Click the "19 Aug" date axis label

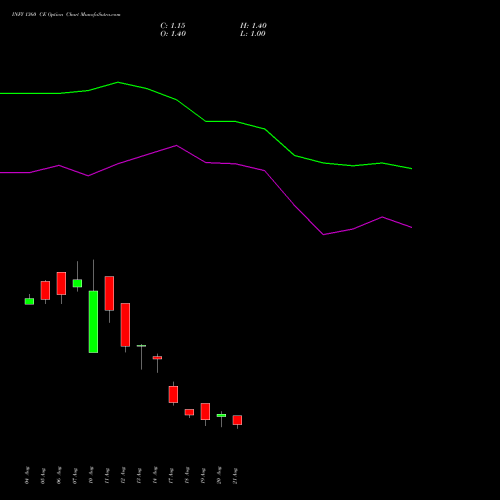(203, 475)
